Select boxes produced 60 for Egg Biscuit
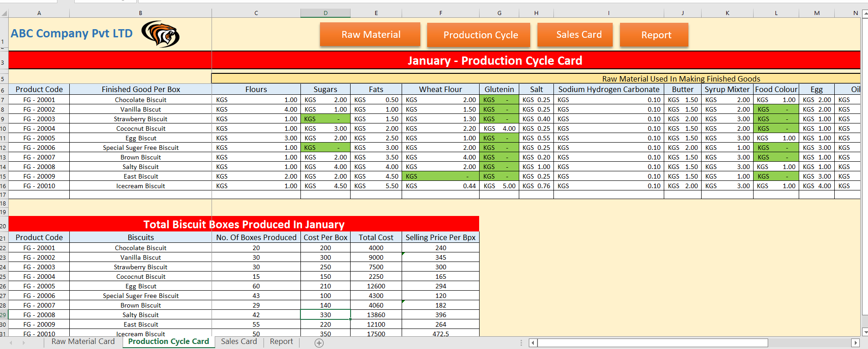The image size is (868, 349). [x=256, y=286]
